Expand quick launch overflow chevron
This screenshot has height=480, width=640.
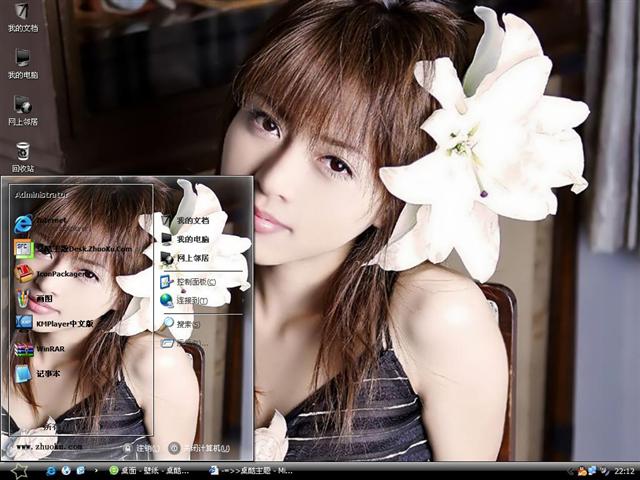tap(96, 471)
